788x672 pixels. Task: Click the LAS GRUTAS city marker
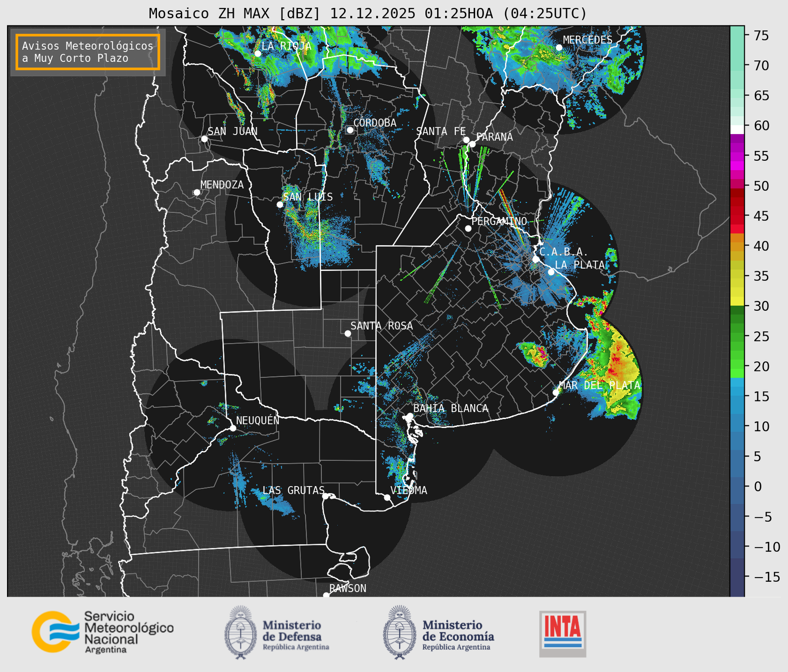click(326, 496)
